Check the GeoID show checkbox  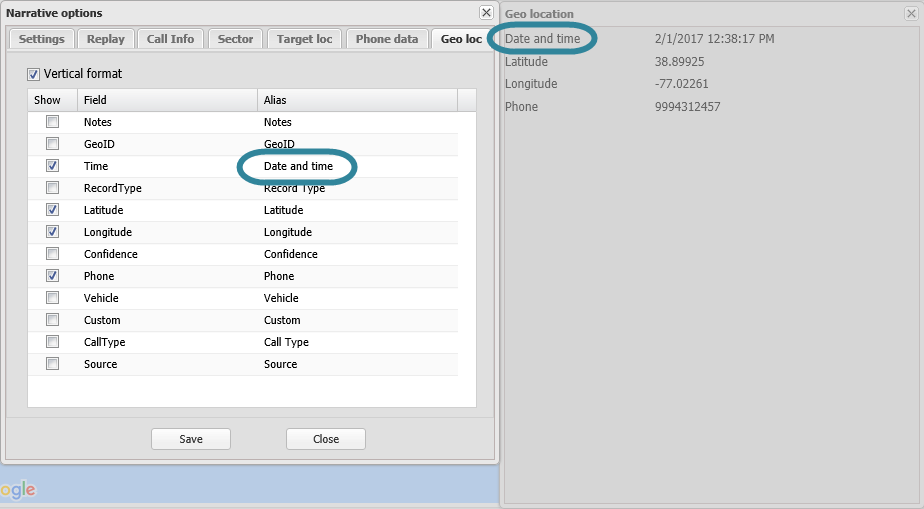(x=52, y=144)
